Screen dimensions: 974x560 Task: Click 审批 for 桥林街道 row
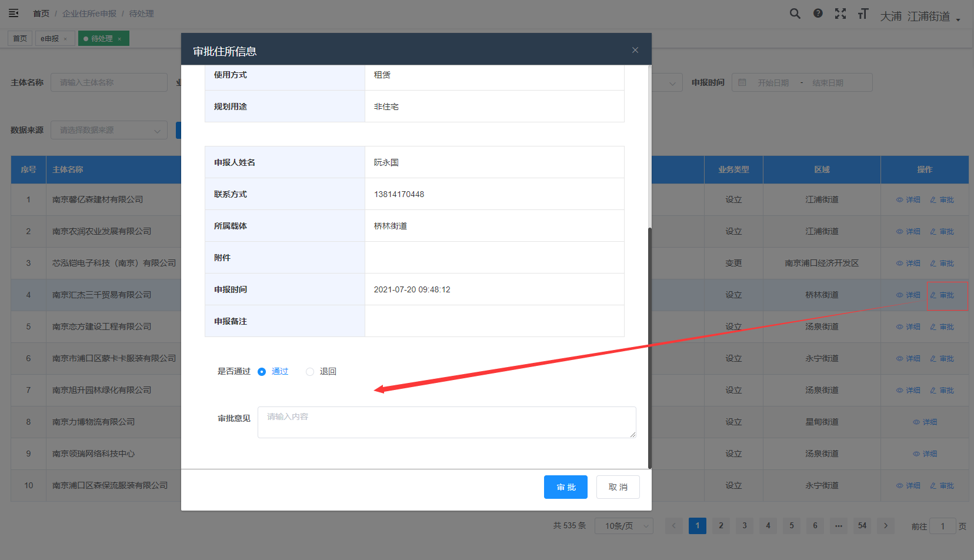click(x=942, y=295)
